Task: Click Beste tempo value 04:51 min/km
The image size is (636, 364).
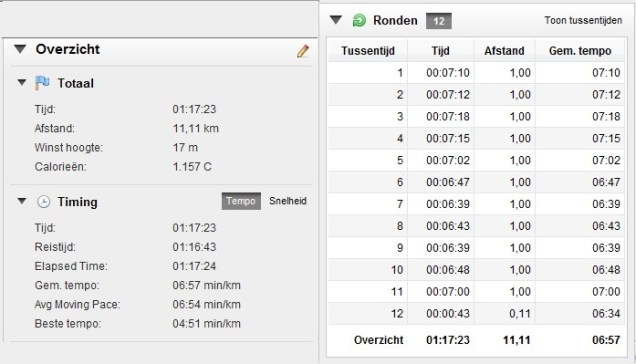Action: (x=206, y=323)
